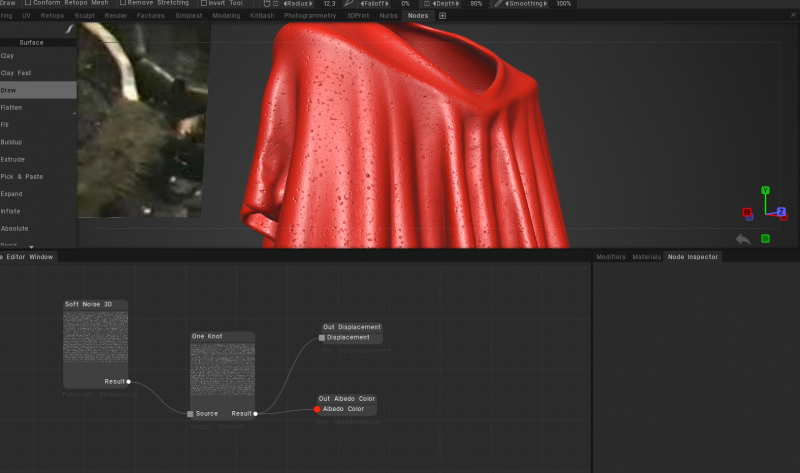This screenshot has width=800, height=473.
Task: Click the red Albedo Color input socket
Action: 317,409
